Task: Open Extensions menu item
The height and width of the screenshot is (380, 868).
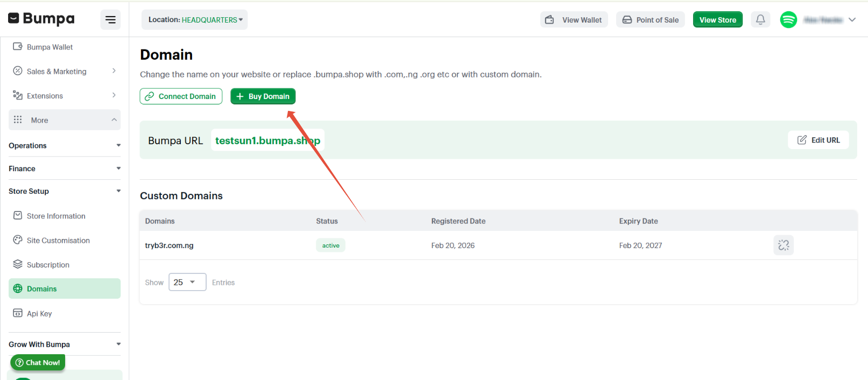Action: point(45,96)
